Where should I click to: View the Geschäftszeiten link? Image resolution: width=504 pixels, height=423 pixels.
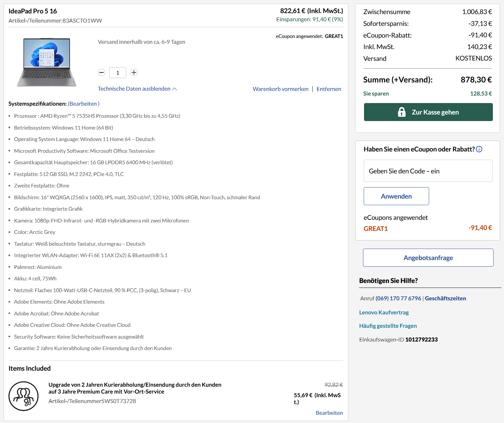coord(445,298)
